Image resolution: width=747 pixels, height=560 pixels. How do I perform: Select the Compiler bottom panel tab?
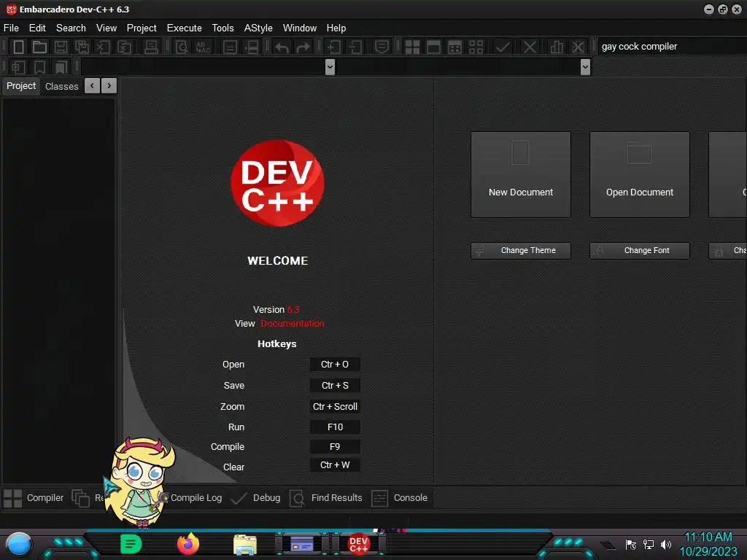34,498
